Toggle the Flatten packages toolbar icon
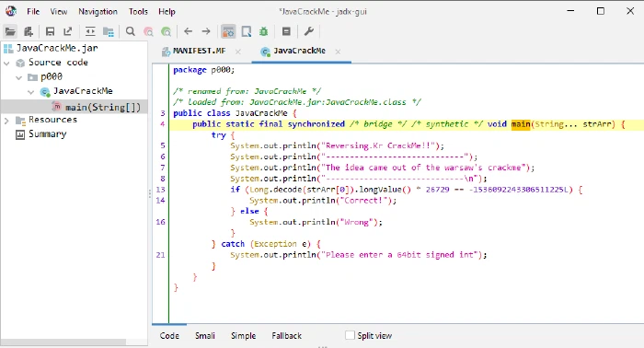The height and width of the screenshot is (348, 644). [109, 31]
